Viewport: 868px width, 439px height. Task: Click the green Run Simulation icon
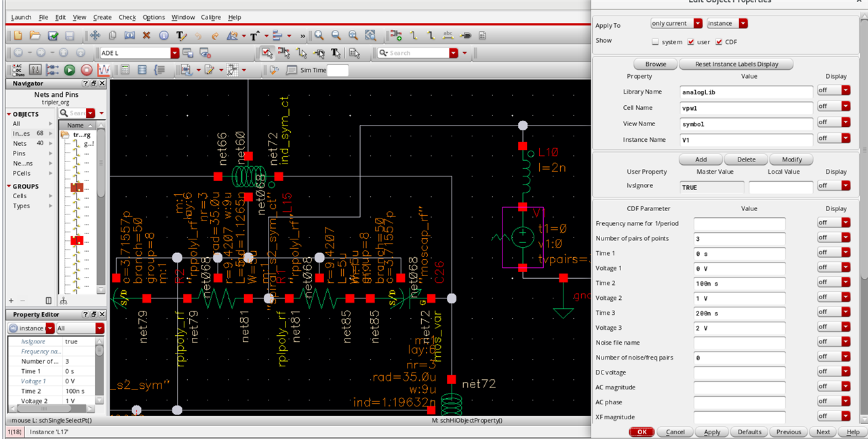tap(69, 70)
